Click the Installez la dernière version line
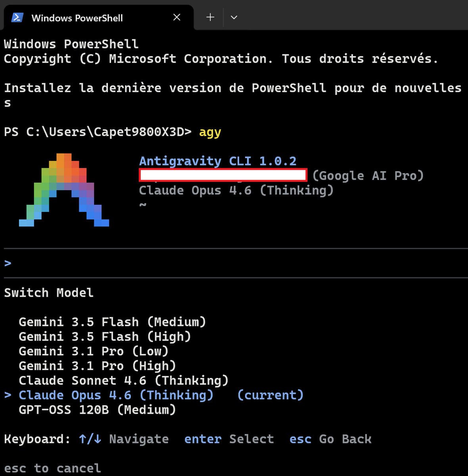The height and width of the screenshot is (476, 468). pos(233,88)
